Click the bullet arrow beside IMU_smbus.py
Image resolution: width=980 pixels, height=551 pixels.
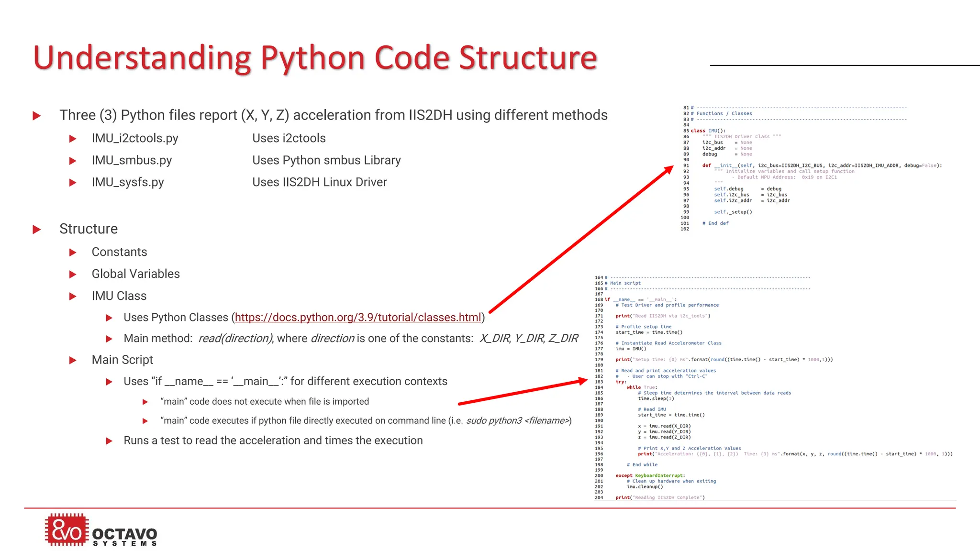73,161
